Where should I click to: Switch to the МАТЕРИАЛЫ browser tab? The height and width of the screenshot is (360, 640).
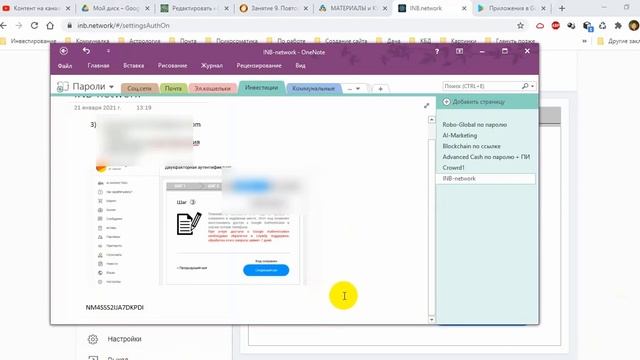pos(353,8)
